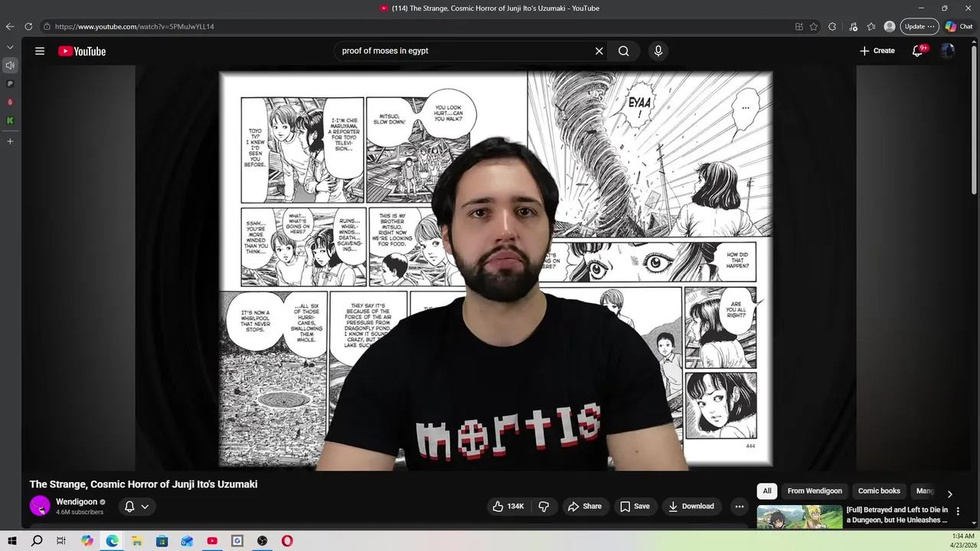
Task: Open Opera browser from taskbar
Action: tap(286, 541)
